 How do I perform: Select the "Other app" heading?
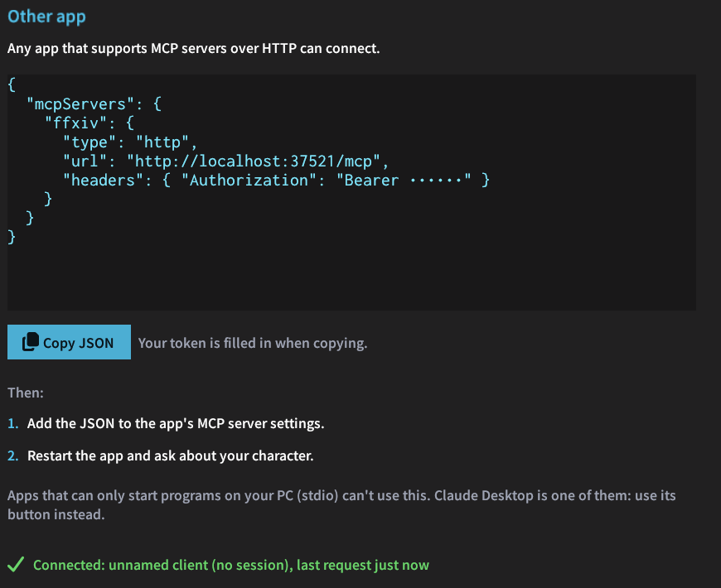(46, 17)
